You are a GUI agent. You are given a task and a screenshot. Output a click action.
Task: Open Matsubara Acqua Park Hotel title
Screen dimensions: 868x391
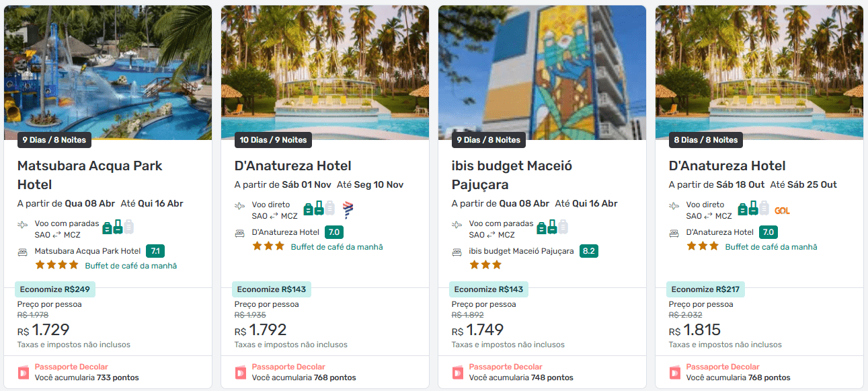(x=89, y=175)
